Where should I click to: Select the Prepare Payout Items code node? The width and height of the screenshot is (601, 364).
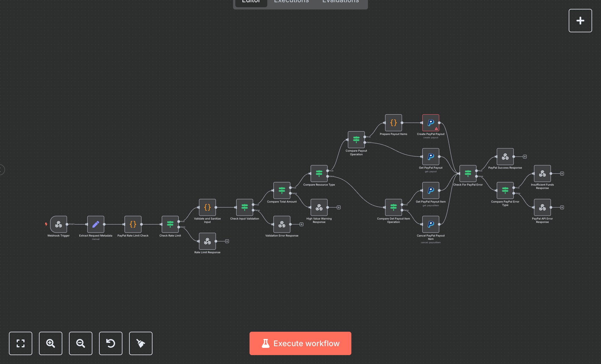click(393, 123)
